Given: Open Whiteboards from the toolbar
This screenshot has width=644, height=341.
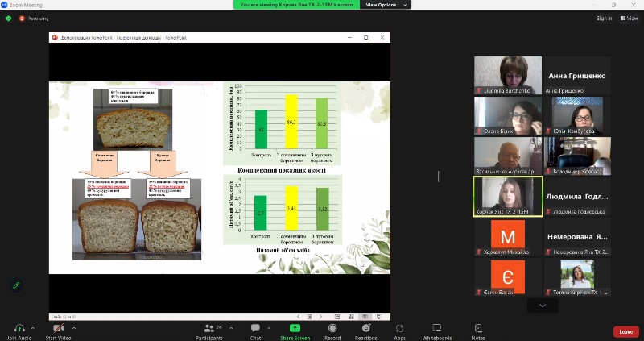Looking at the screenshot, I should (437, 328).
